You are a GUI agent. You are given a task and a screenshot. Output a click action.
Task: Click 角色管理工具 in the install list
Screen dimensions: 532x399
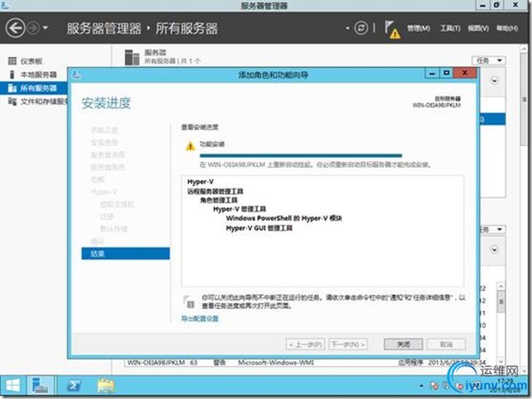click(x=219, y=200)
